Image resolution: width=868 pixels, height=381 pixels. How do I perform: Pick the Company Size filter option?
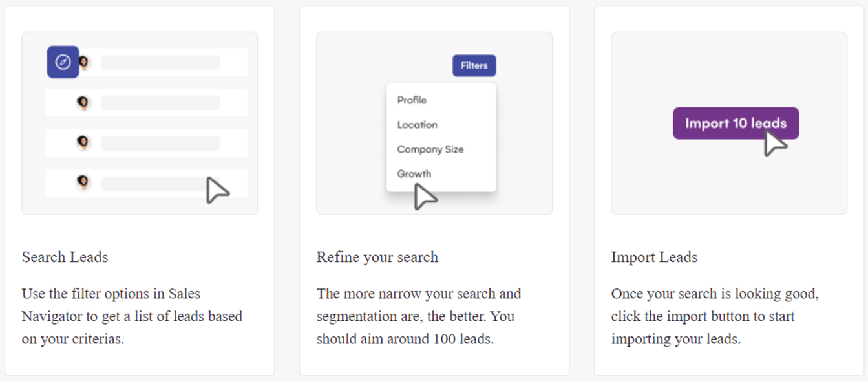point(430,149)
